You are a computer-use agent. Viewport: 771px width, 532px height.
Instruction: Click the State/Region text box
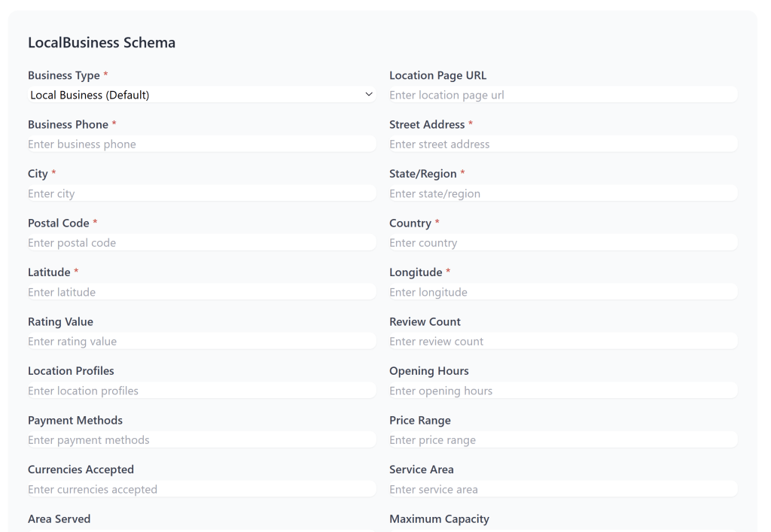[x=562, y=193]
